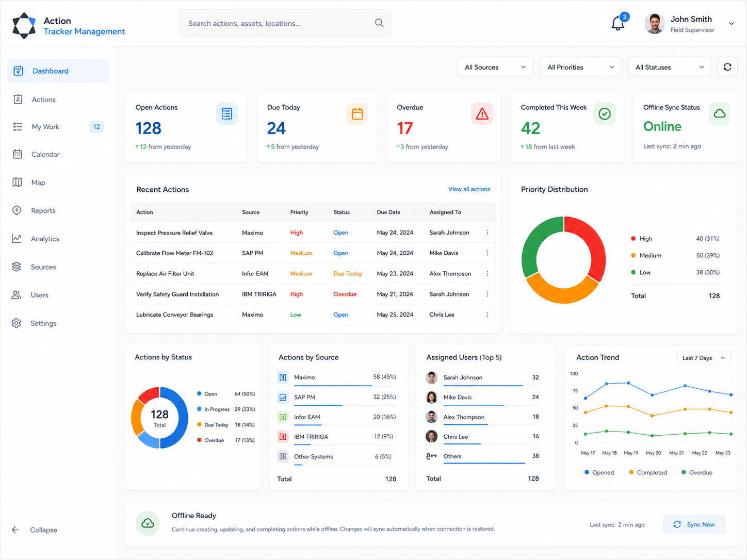Toggle Overdue series in Action Trend legend
The width and height of the screenshot is (747, 560).
pos(696,472)
